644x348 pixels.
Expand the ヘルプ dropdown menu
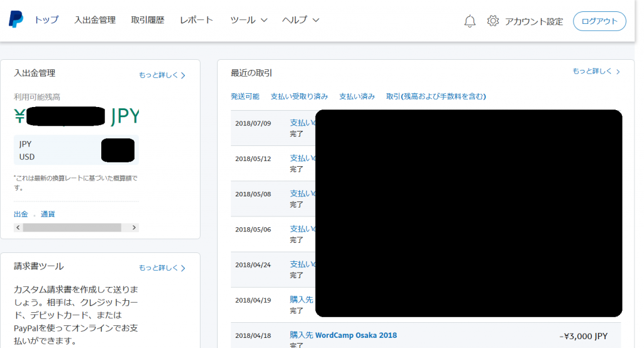(x=301, y=20)
